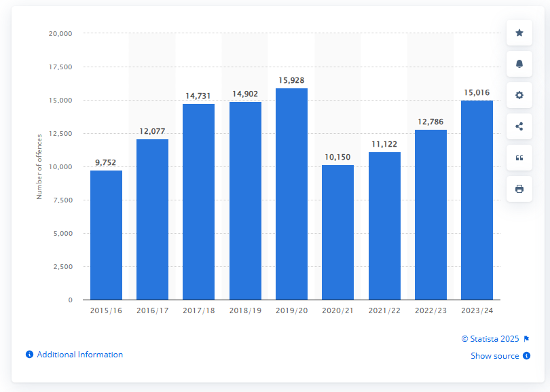Click the 2016/17 bar showing 12,077

coord(153,219)
